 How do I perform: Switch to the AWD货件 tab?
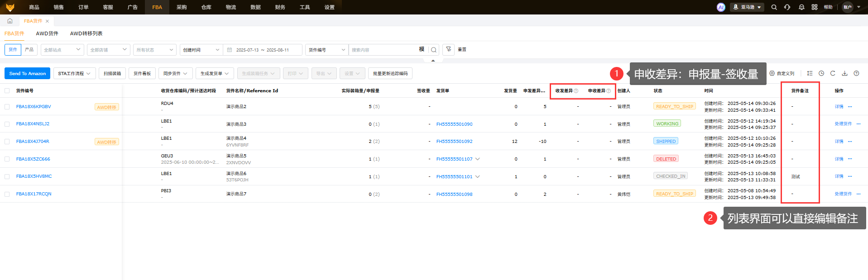[47, 33]
